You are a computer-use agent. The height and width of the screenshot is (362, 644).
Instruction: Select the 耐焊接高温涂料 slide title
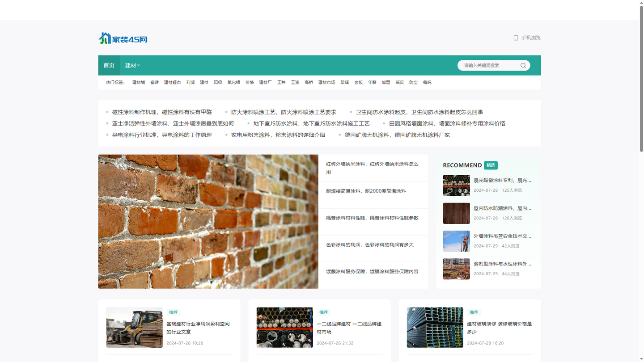pos(366,191)
